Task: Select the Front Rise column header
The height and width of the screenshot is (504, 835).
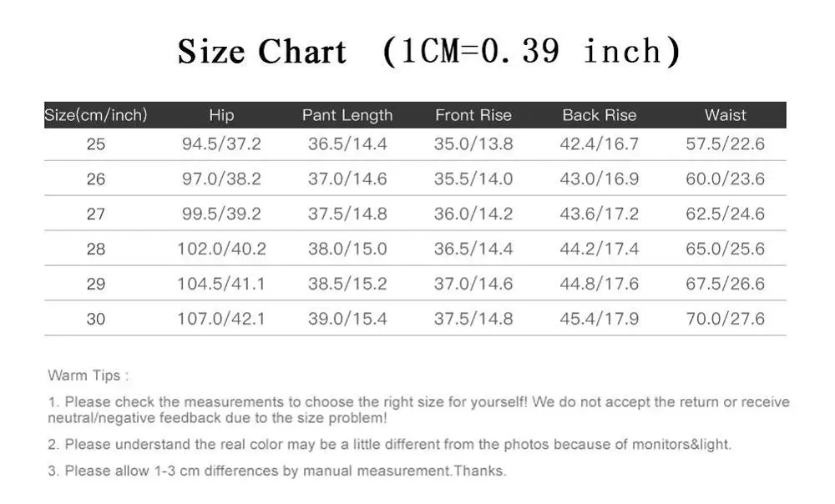Action: pos(473,115)
